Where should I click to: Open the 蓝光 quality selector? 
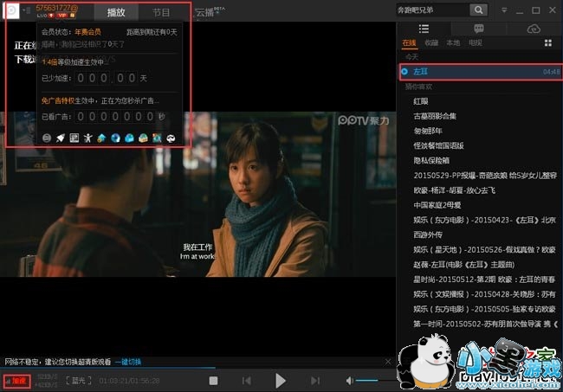78,381
